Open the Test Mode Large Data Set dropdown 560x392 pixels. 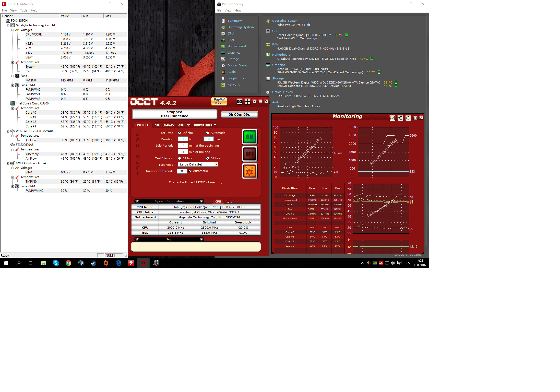click(216, 164)
